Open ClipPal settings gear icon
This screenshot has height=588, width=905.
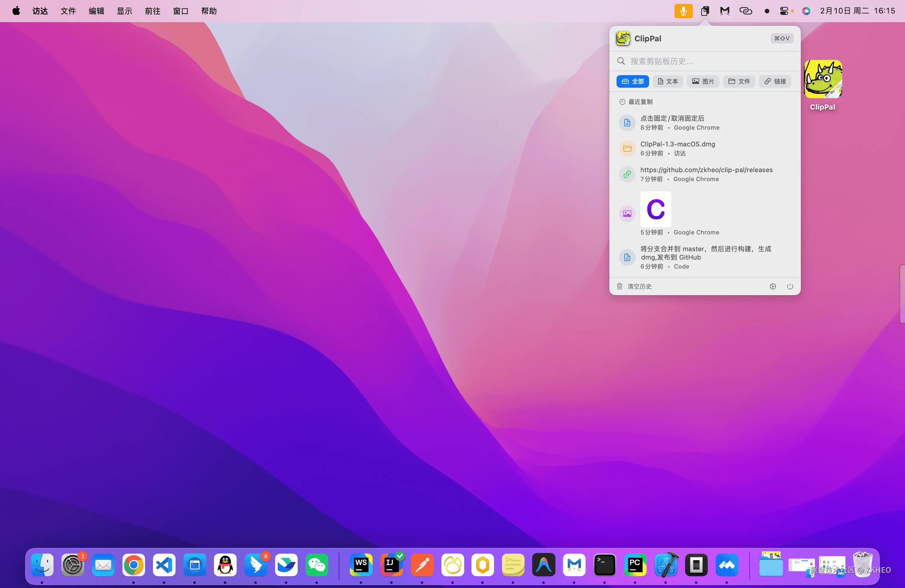point(773,287)
